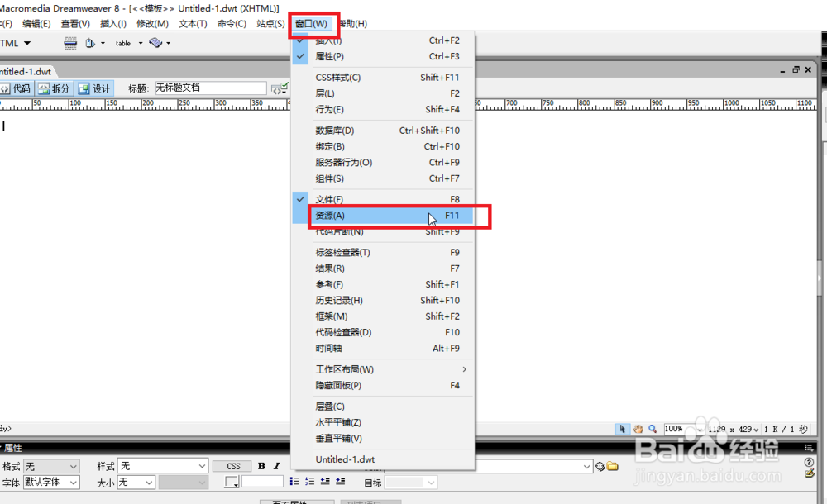
Task: Click the text color hex value field
Action: pos(263,482)
